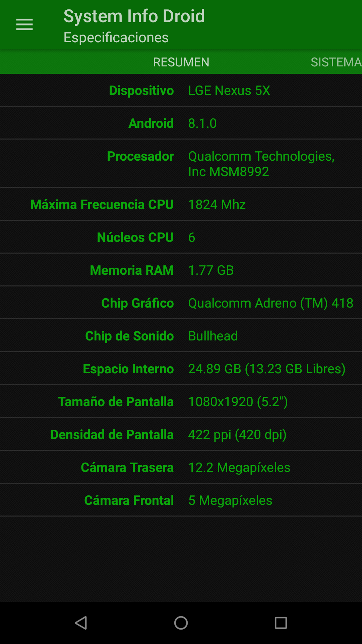Screen dimensions: 362x644
Task: Select the Chip Gráfico Adreno 418 row
Action: pos(181,303)
